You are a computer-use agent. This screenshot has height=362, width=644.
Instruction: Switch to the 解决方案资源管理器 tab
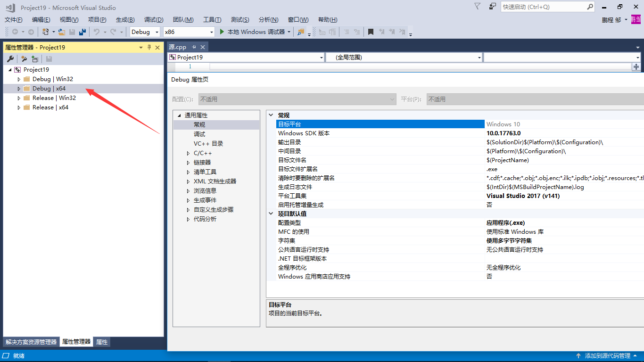coord(31,342)
